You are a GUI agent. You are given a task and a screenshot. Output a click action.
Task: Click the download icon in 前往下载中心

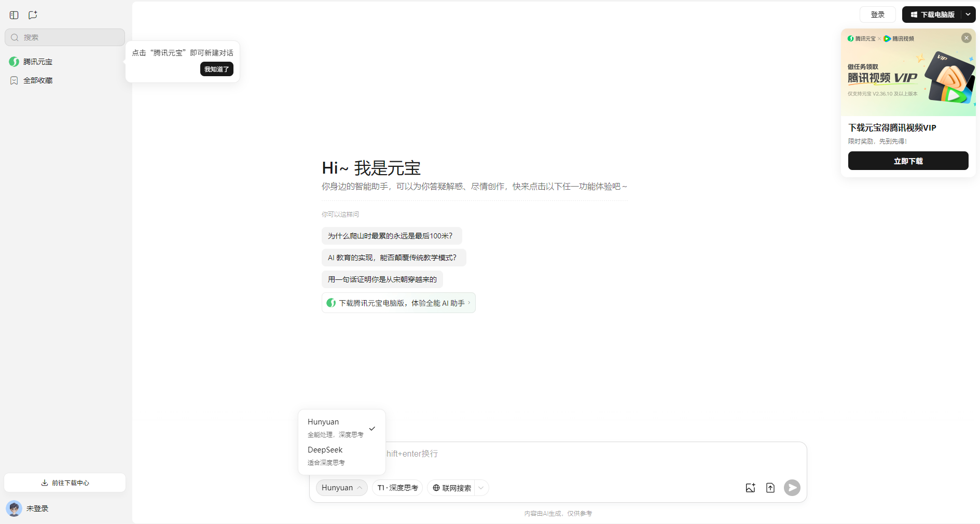tap(45, 483)
